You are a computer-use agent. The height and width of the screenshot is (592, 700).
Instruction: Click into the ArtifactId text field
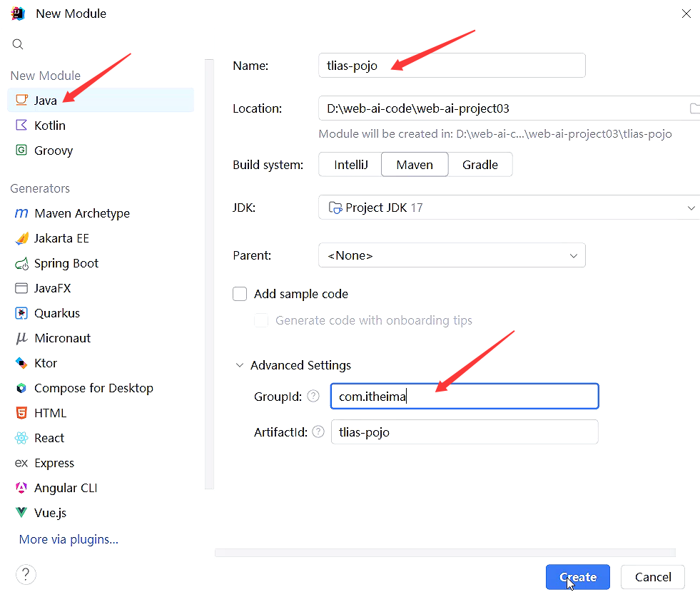(465, 432)
